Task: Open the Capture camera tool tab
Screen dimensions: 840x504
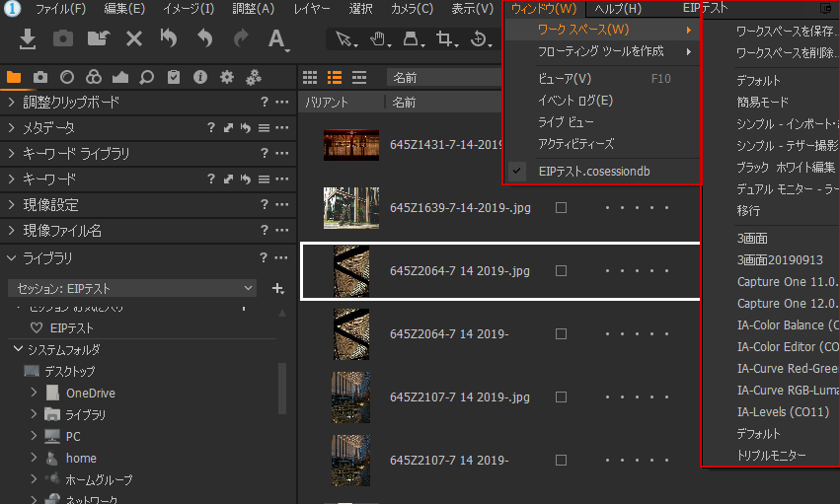Action: [x=40, y=77]
